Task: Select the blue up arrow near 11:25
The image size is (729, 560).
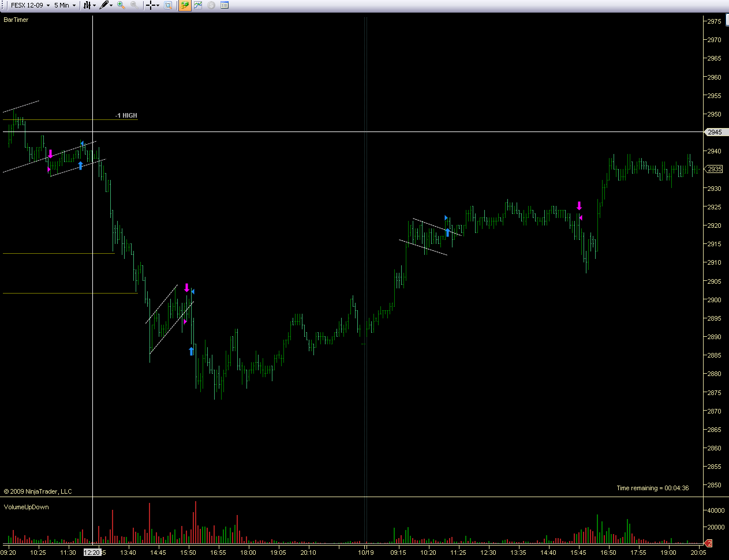Action: [447, 232]
